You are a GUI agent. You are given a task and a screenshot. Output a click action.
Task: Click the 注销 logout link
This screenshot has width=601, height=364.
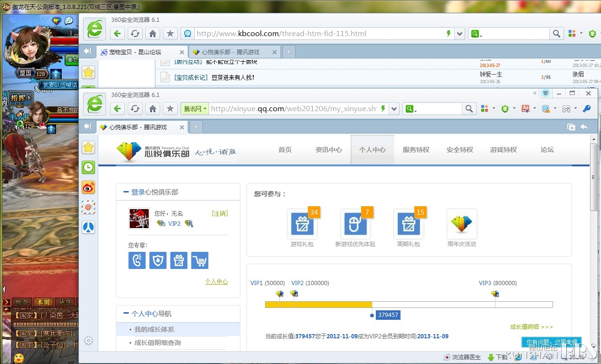click(x=220, y=213)
